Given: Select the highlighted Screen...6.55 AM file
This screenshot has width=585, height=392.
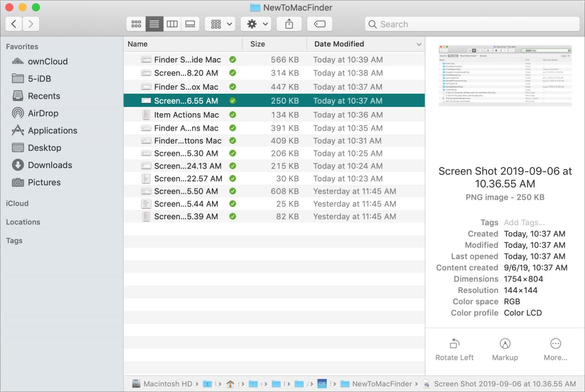Looking at the screenshot, I should [x=274, y=101].
